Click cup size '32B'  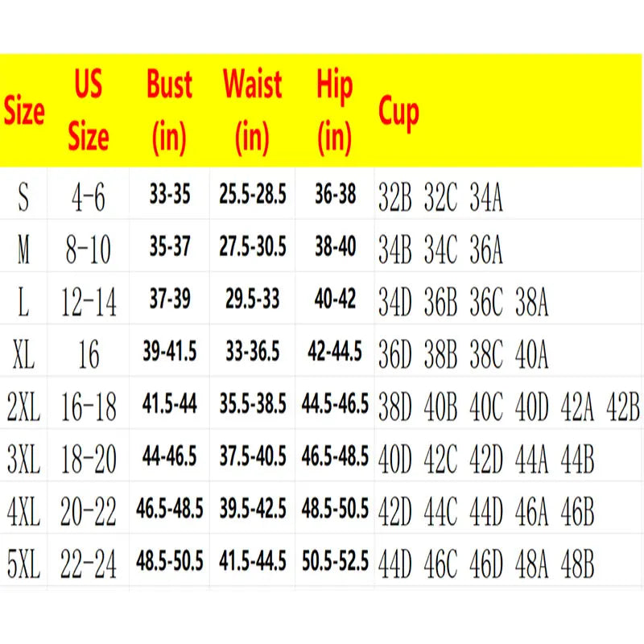coord(394,196)
